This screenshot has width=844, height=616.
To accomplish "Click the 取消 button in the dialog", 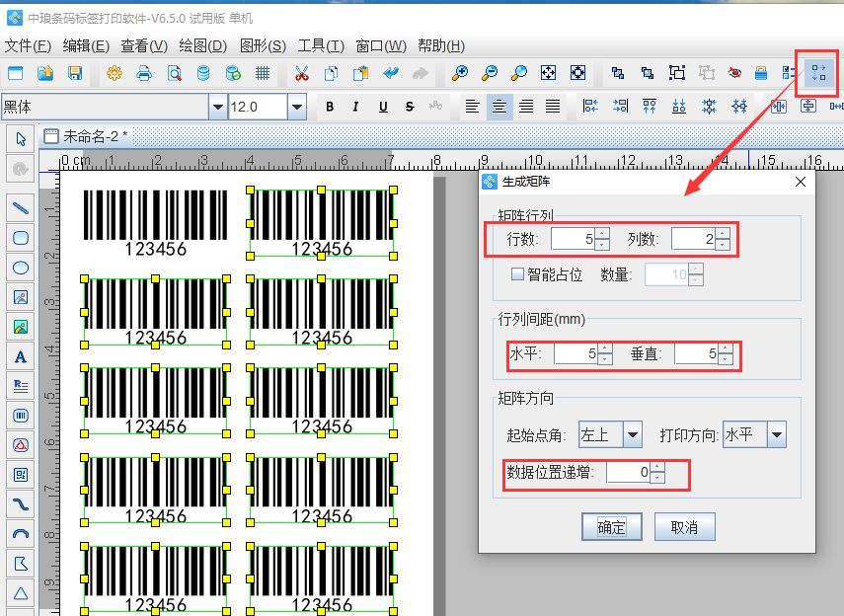I will point(685,526).
